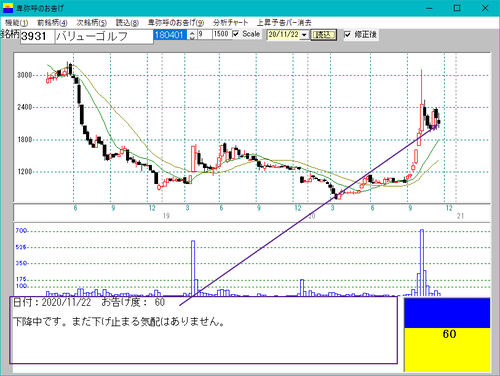Choose 上昇予告バー消去 in menu bar
The height and width of the screenshot is (376, 500).
tap(284, 23)
